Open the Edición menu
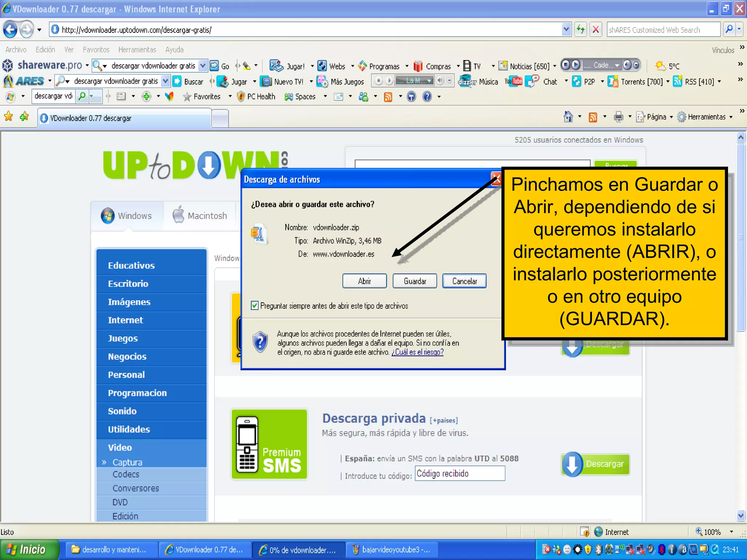 45,50
